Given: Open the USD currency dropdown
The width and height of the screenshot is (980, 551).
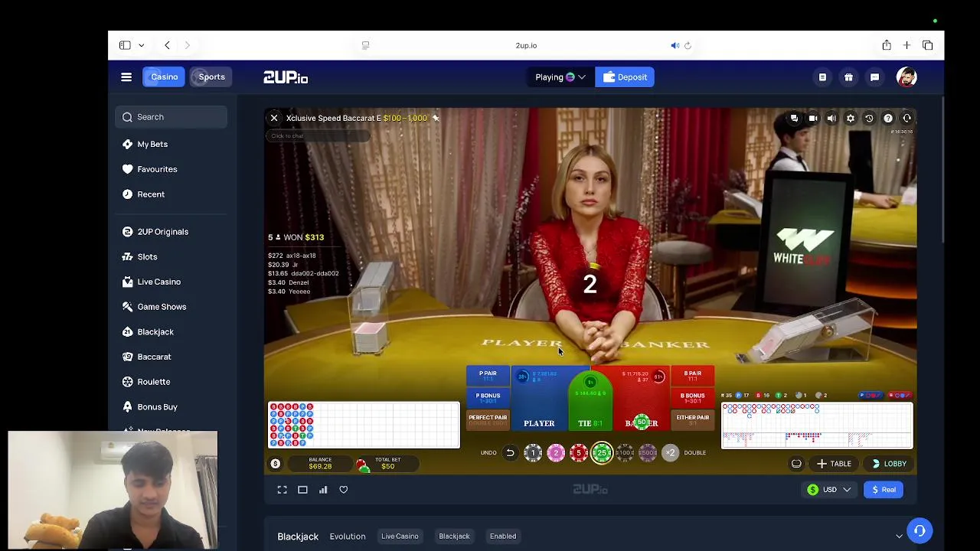Looking at the screenshot, I should [x=829, y=490].
